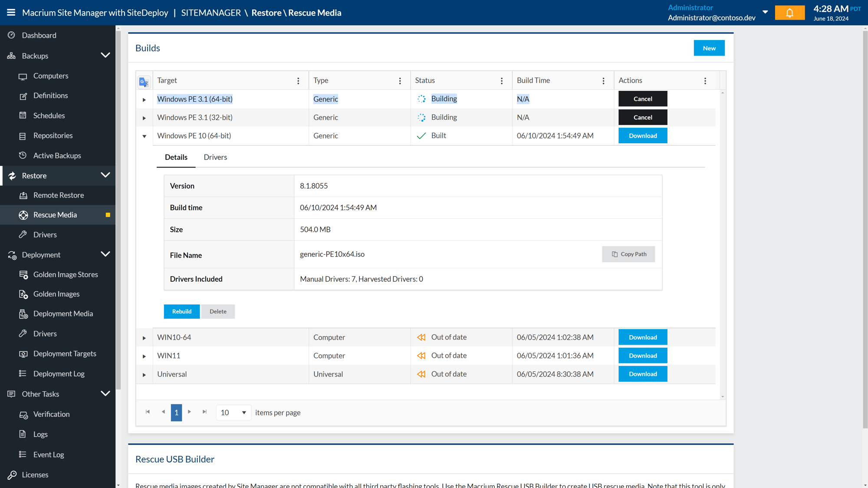
Task: Click the SITEMANAGER breadcrumb text
Action: point(211,13)
